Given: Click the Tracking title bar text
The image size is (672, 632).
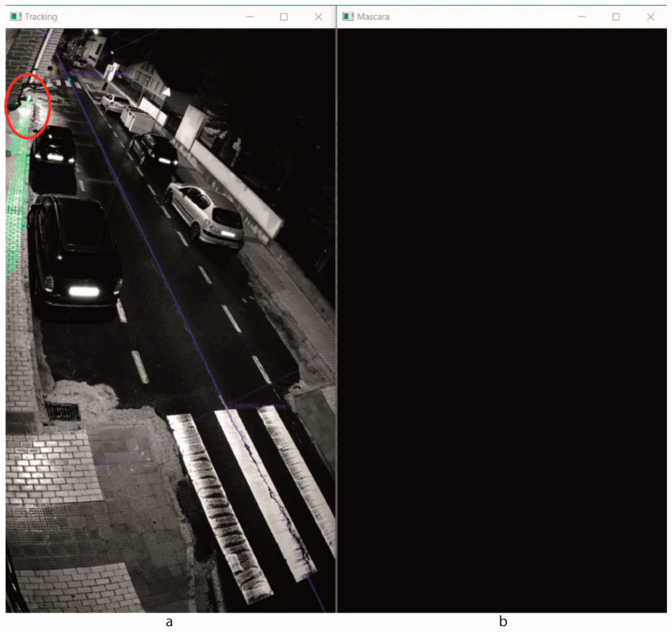Looking at the screenshot, I should [x=41, y=17].
